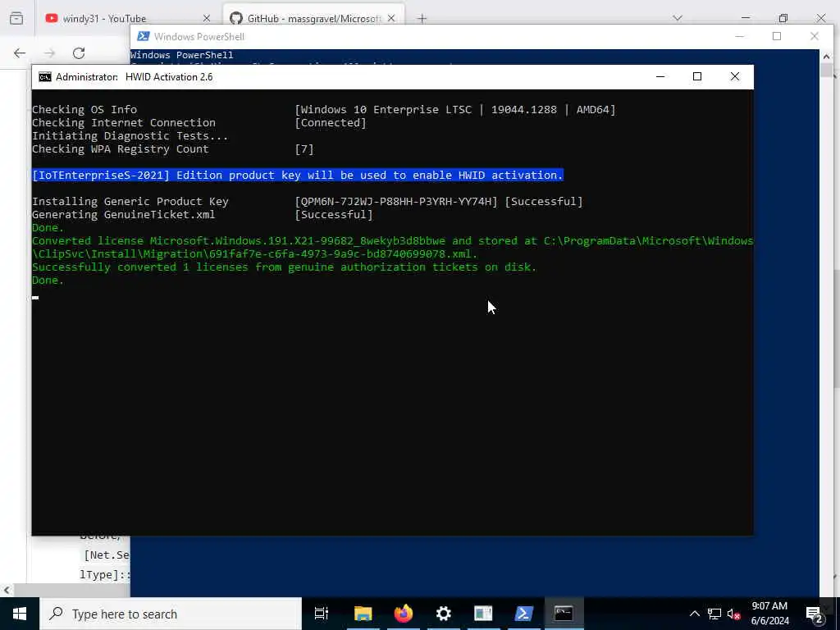Open network status tray icon
The height and width of the screenshot is (630, 840).
click(714, 614)
